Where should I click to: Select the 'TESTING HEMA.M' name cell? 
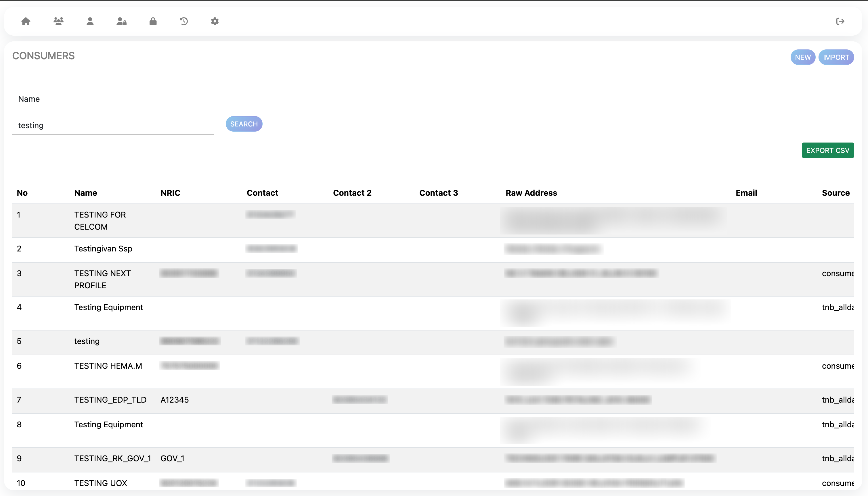coord(108,366)
